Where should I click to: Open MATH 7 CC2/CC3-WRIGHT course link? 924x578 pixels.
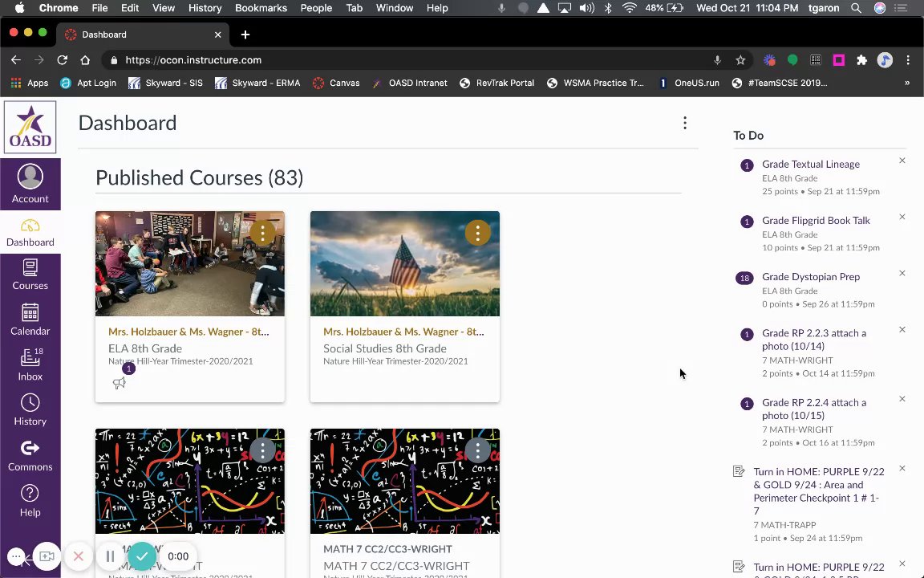tap(387, 548)
